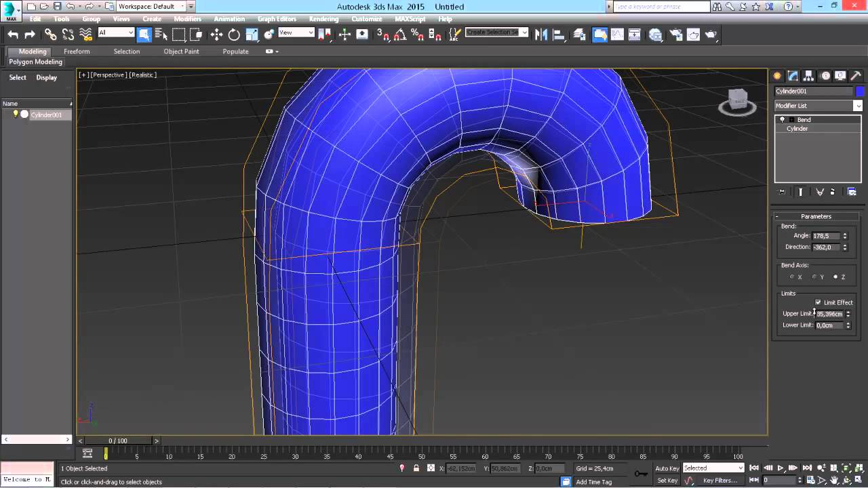The width and height of the screenshot is (868, 488).
Task: Click the Undo arrow in main toolbar
Action: click(13, 35)
